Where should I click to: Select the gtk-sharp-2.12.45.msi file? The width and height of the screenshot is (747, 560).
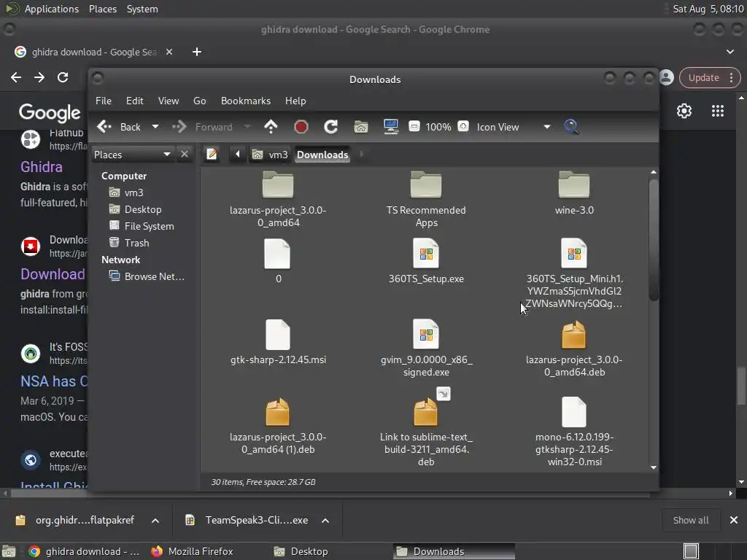click(x=278, y=342)
